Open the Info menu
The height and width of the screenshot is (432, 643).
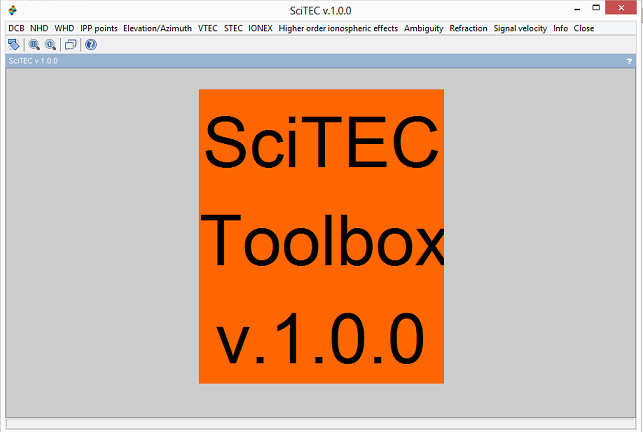click(561, 28)
